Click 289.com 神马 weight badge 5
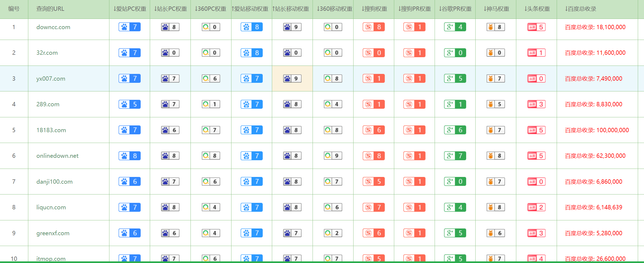 (x=496, y=104)
